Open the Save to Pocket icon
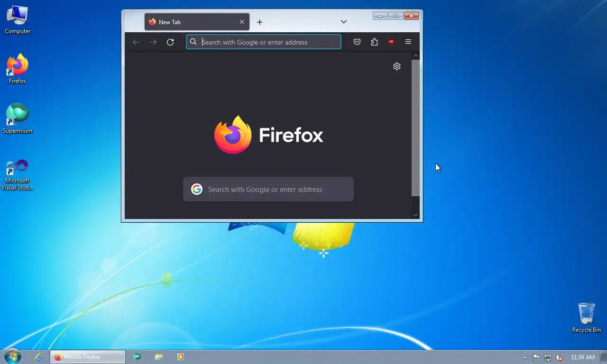The width and height of the screenshot is (607, 364). click(x=357, y=42)
